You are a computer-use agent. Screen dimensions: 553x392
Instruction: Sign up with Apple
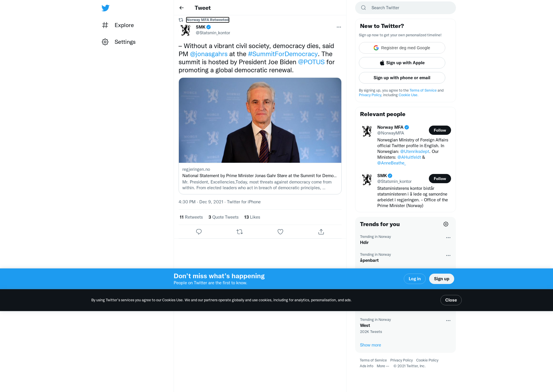coord(402,63)
